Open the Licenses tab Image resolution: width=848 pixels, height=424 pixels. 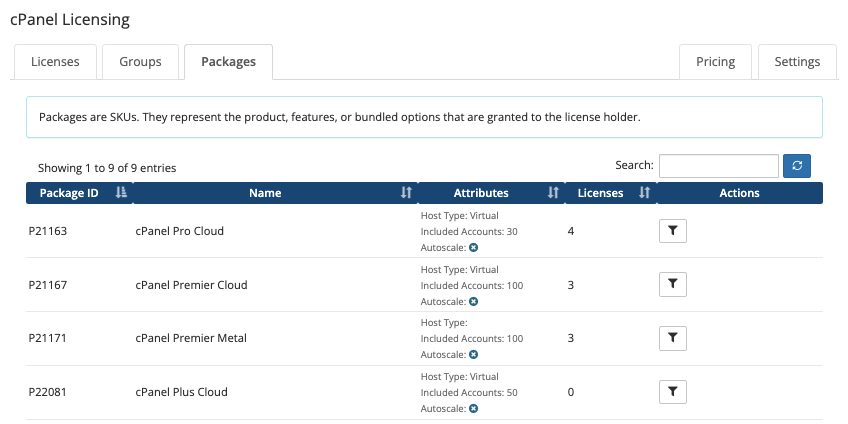coord(55,62)
